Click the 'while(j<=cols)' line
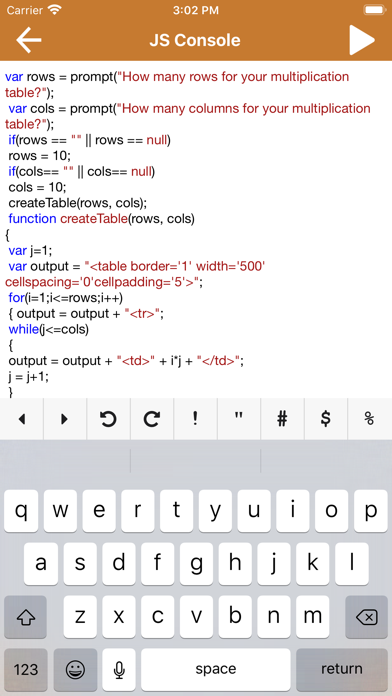Screen dimensions: 392x696 coord(49,329)
